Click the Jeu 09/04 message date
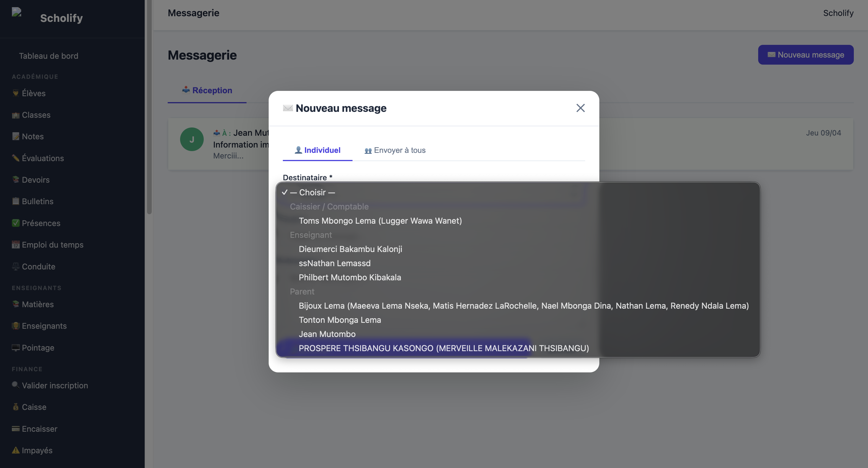Screen dimensions: 868x468 pos(823,133)
